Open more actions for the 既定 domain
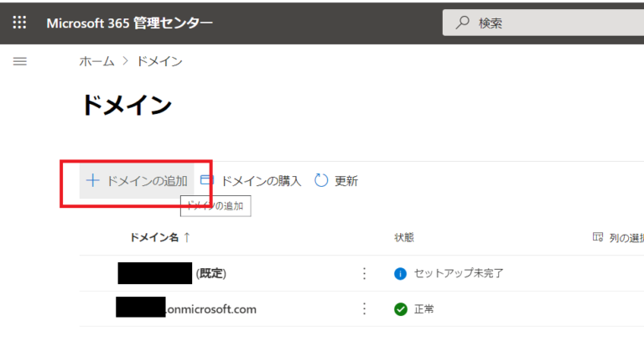Screen dimensions: 644x357 click(364, 273)
